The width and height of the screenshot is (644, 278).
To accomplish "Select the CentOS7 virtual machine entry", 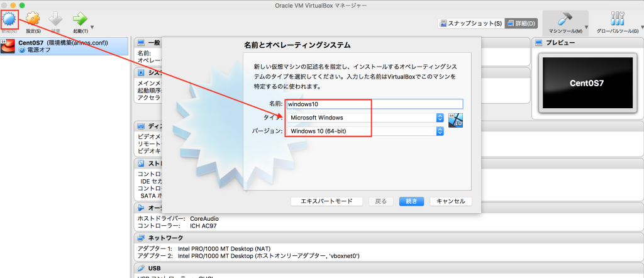I will tap(64, 46).
